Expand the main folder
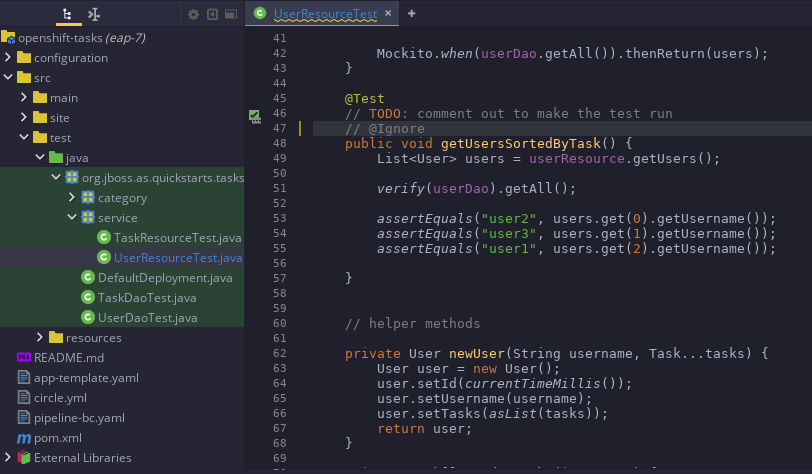This screenshot has width=812, height=474. (x=24, y=97)
